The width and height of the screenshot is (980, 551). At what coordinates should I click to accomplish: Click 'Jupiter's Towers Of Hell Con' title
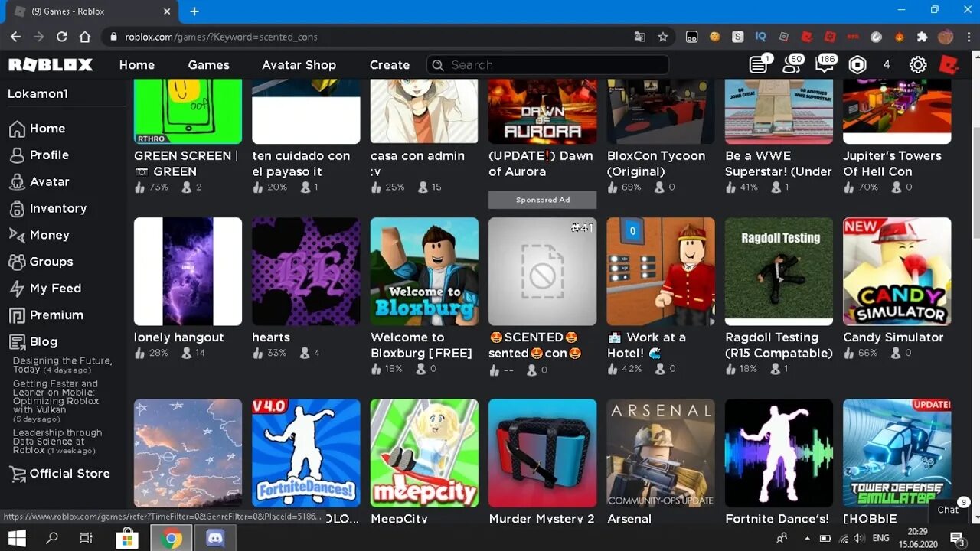click(892, 164)
